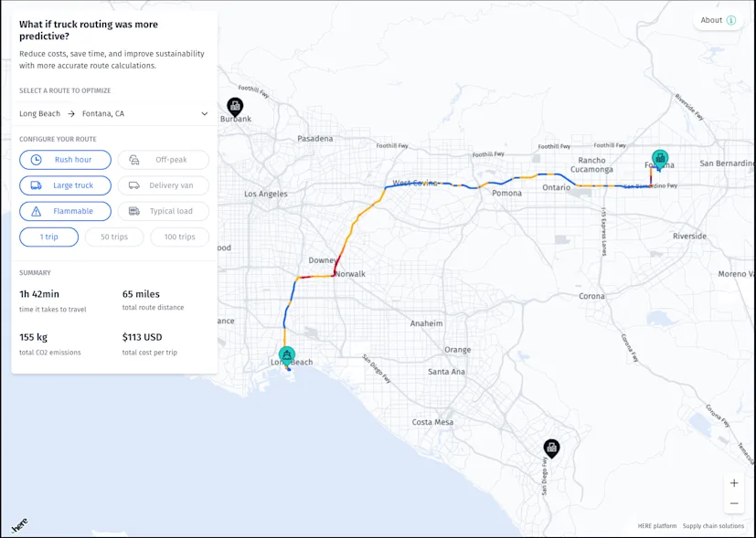This screenshot has width=756, height=538.
Task: Click the Pomona map label
Action: point(506,193)
